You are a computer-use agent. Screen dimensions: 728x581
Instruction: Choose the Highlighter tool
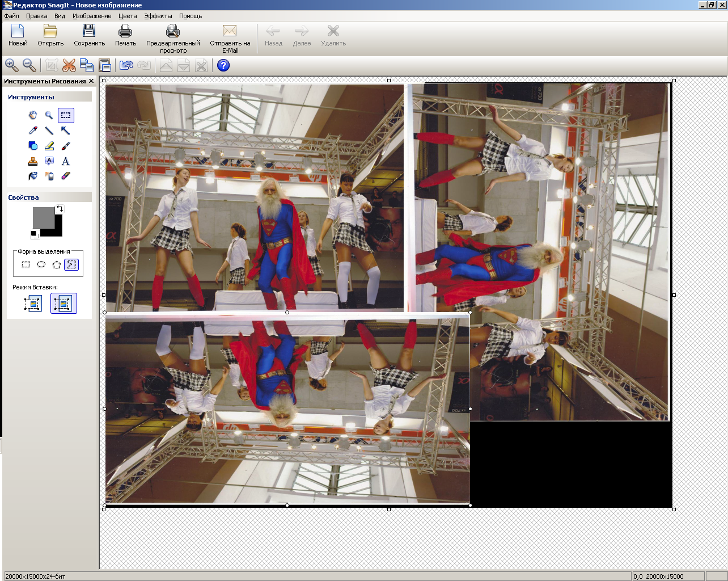point(49,146)
